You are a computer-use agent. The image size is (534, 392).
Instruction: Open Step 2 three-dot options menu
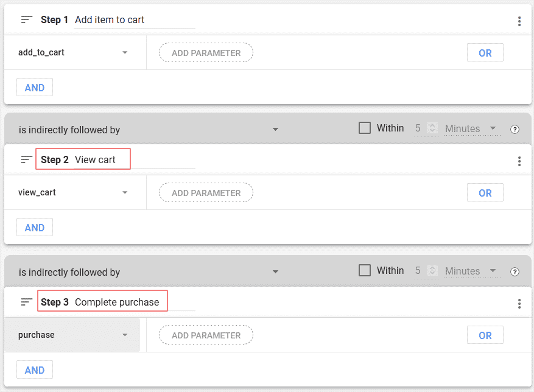pyautogui.click(x=519, y=161)
